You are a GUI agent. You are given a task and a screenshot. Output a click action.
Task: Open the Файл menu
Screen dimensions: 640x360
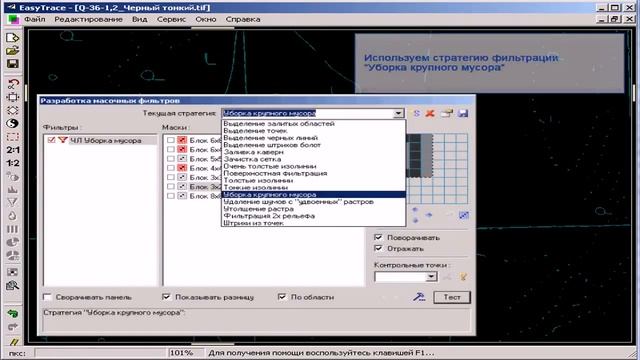[35, 19]
